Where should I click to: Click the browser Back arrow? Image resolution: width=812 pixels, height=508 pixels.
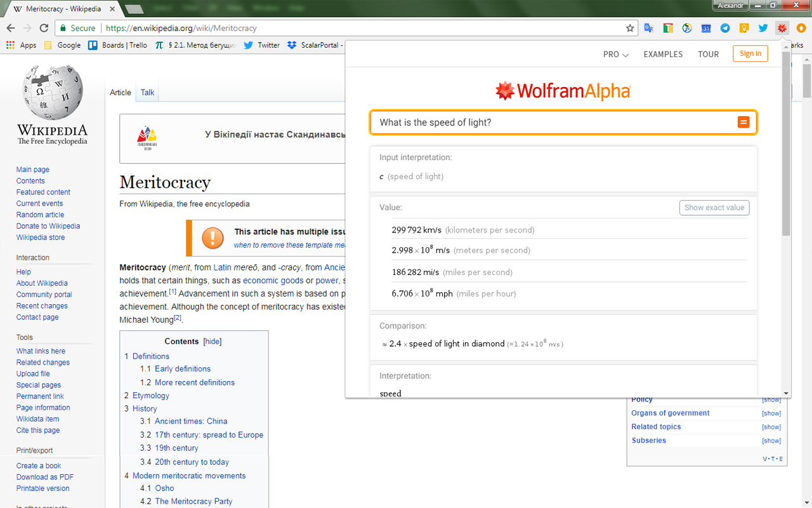(10, 28)
